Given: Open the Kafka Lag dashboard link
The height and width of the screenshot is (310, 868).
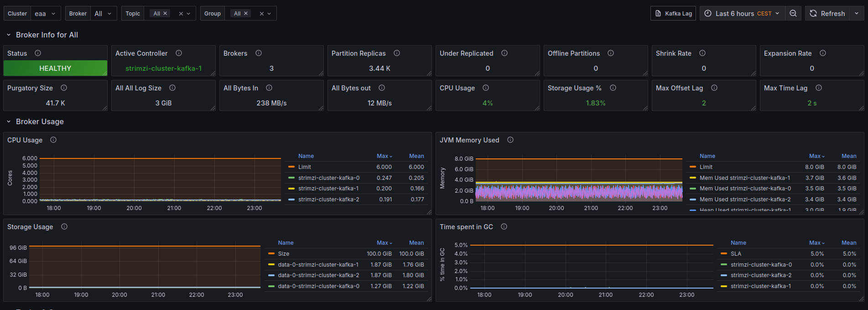Looking at the screenshot, I should coord(673,14).
